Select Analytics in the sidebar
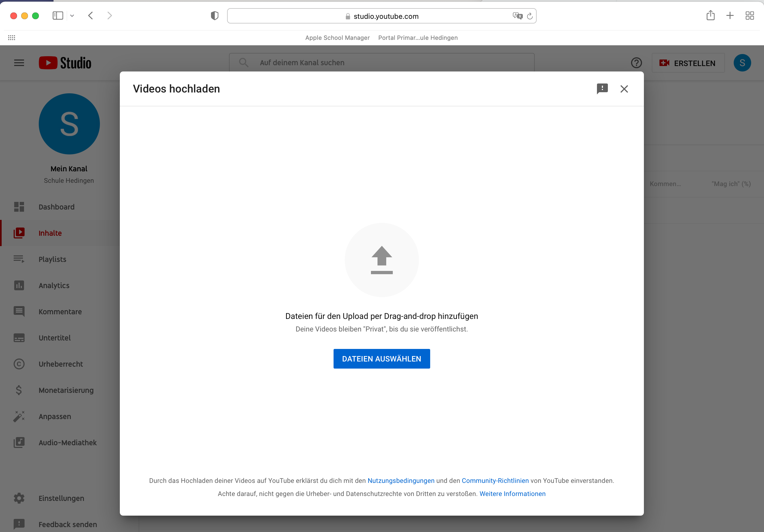The height and width of the screenshot is (532, 764). (x=54, y=285)
